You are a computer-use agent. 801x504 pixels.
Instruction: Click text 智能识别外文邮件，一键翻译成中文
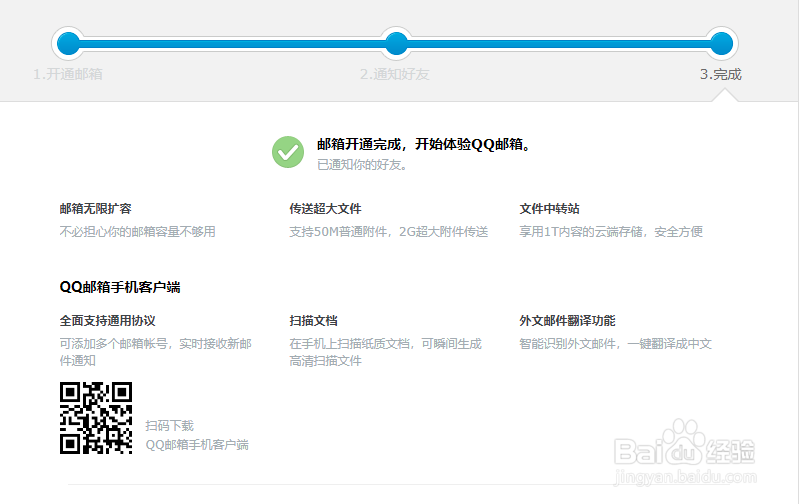click(x=616, y=344)
